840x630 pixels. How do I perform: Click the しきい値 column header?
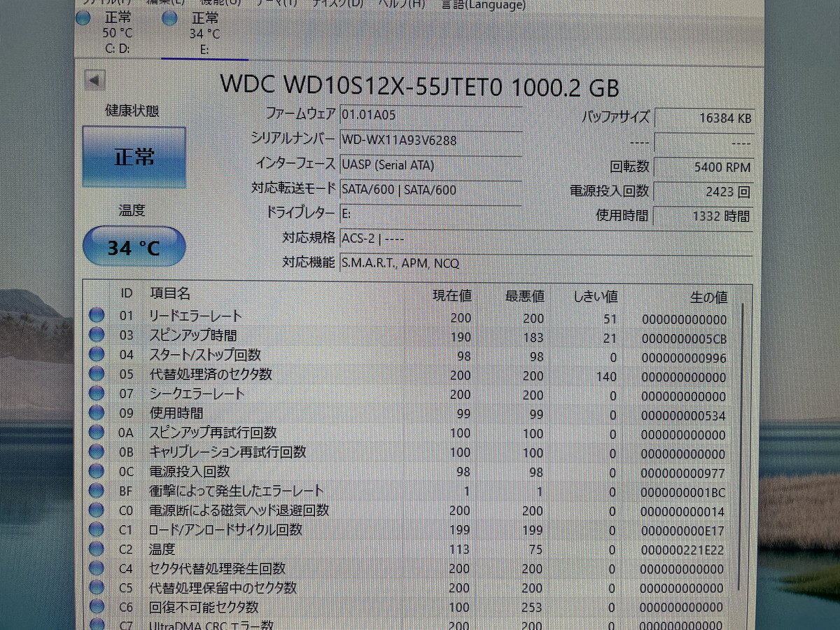point(595,297)
